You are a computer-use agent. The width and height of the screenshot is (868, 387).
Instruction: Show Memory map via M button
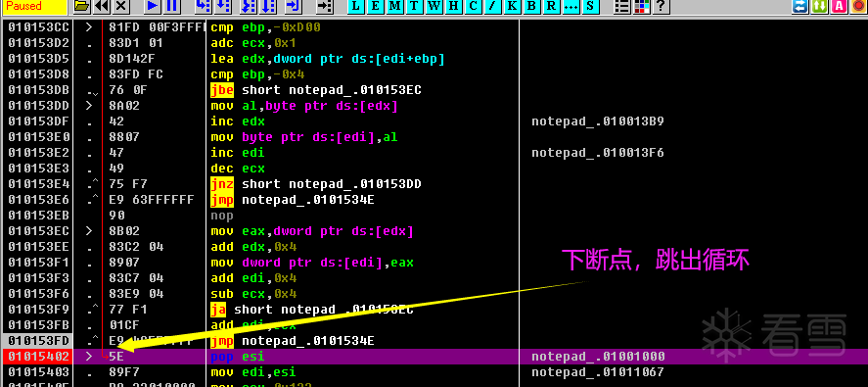tap(395, 7)
